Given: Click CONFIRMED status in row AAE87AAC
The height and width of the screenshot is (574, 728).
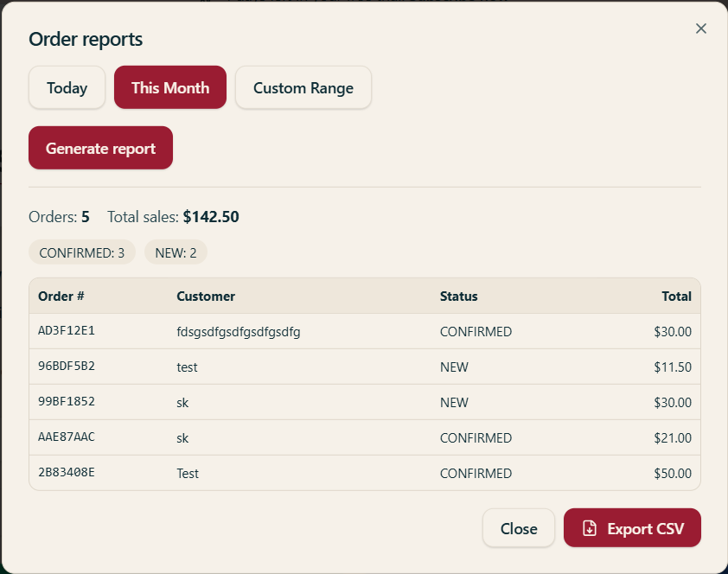Looking at the screenshot, I should click(x=476, y=438).
